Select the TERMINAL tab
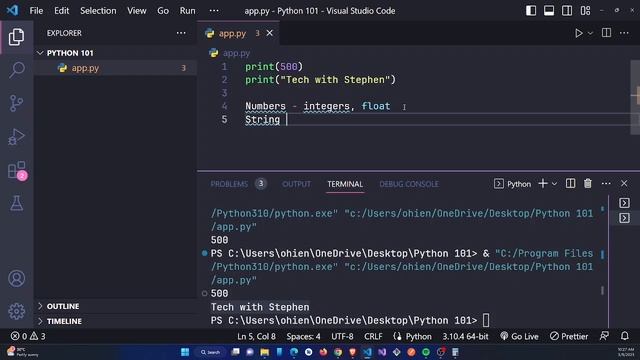Viewport: 640px width, 360px height. click(345, 184)
